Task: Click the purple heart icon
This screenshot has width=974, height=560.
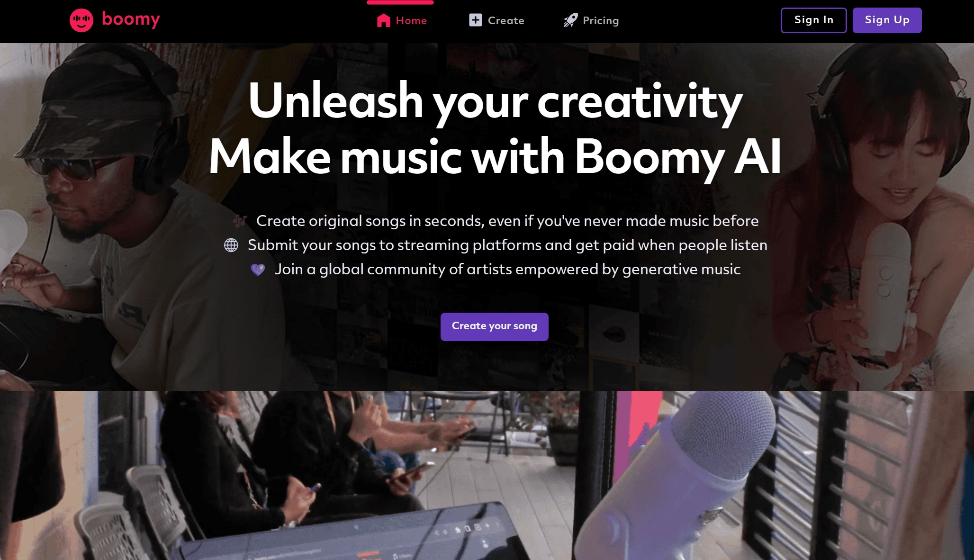Action: click(258, 270)
